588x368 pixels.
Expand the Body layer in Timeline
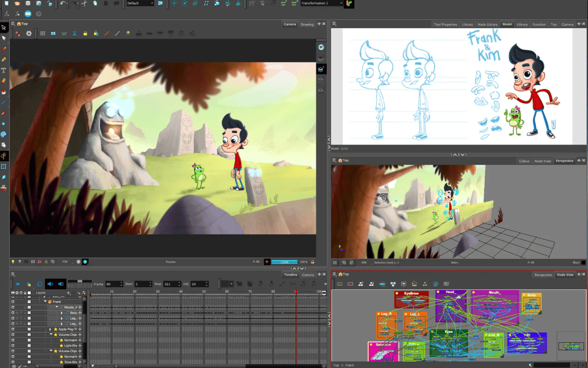62,313
